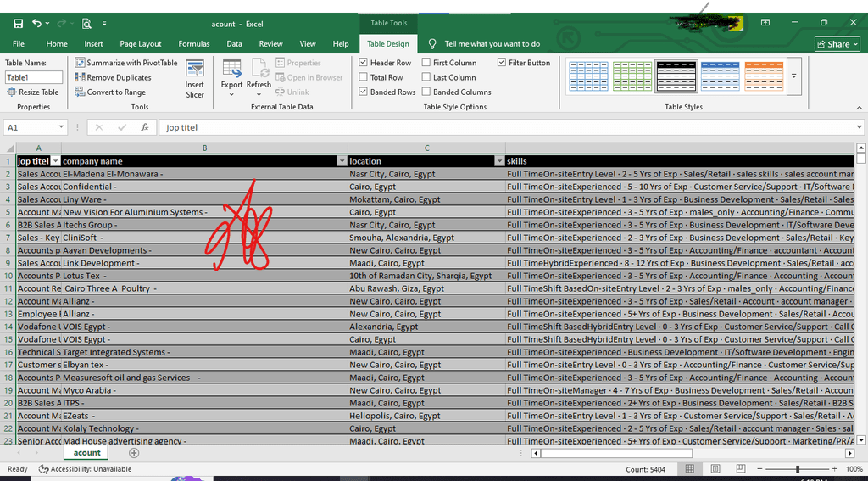Viewport: 868px width, 481px height.
Task: Click the Select All corner triangle
Action: click(10, 148)
